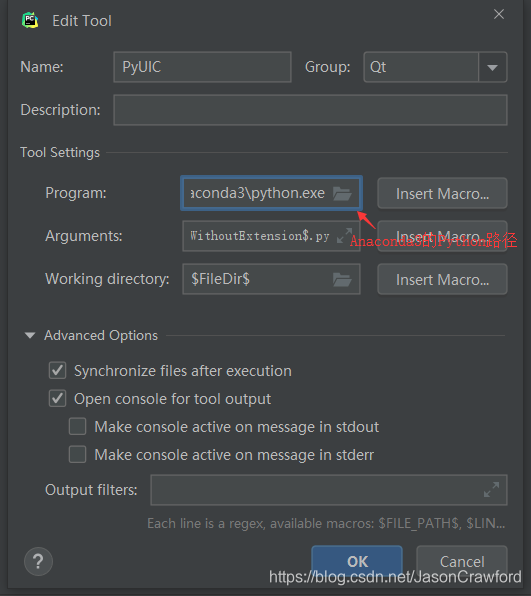Enable Make console active on stdout message
The height and width of the screenshot is (596, 531).
click(x=78, y=426)
